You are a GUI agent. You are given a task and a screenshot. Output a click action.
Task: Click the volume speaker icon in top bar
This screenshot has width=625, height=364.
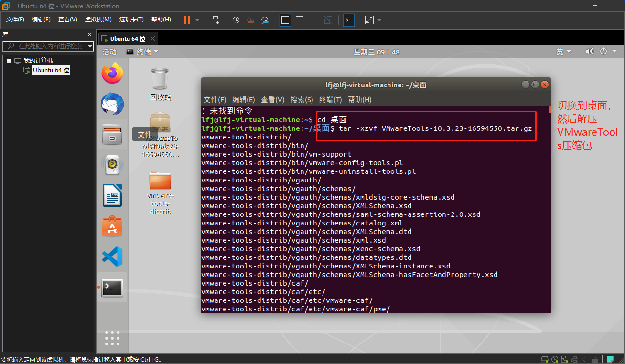(x=589, y=52)
